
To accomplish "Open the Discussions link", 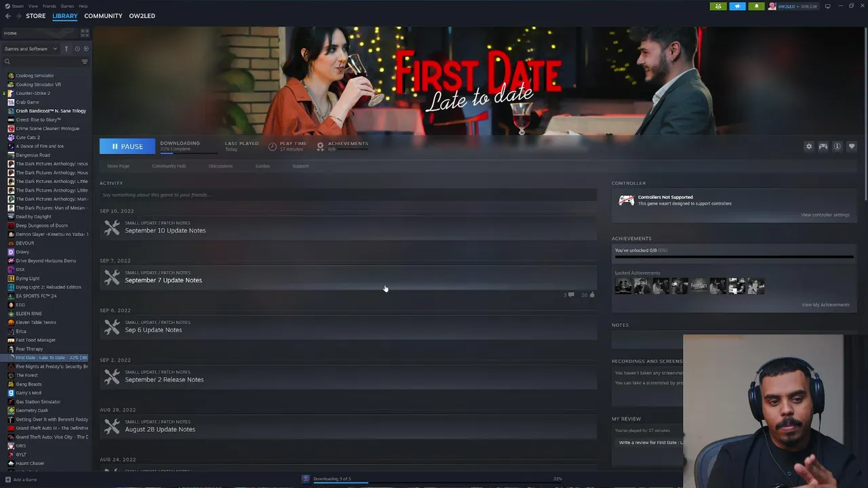I will click(220, 166).
